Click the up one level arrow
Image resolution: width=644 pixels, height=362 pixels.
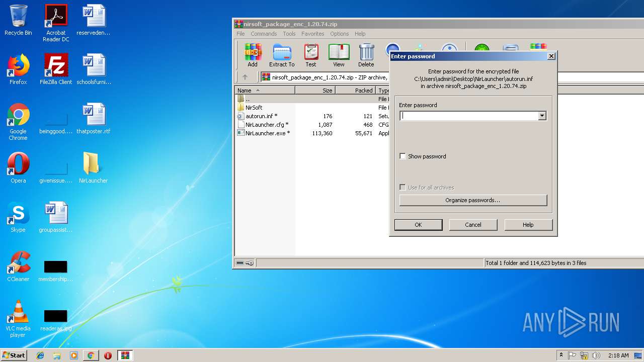click(245, 77)
